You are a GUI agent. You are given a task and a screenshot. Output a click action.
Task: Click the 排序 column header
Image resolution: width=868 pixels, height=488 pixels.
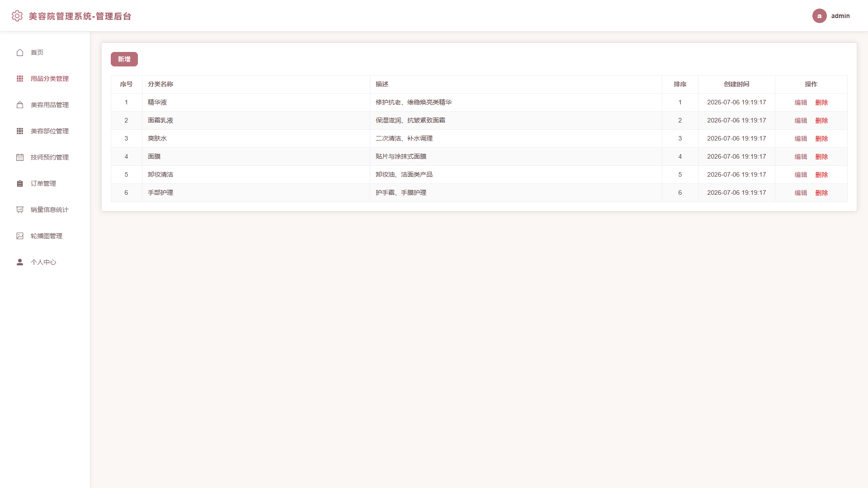point(680,84)
